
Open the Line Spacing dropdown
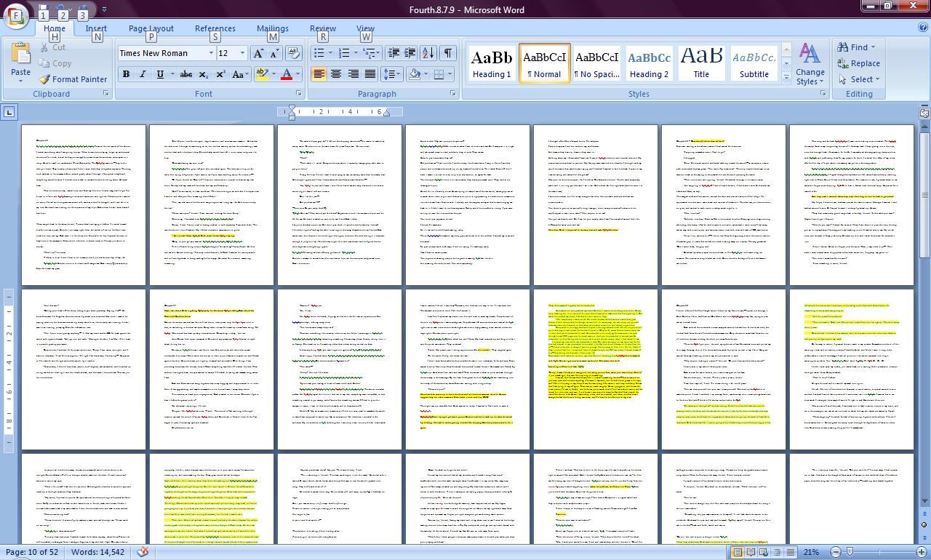(391, 75)
